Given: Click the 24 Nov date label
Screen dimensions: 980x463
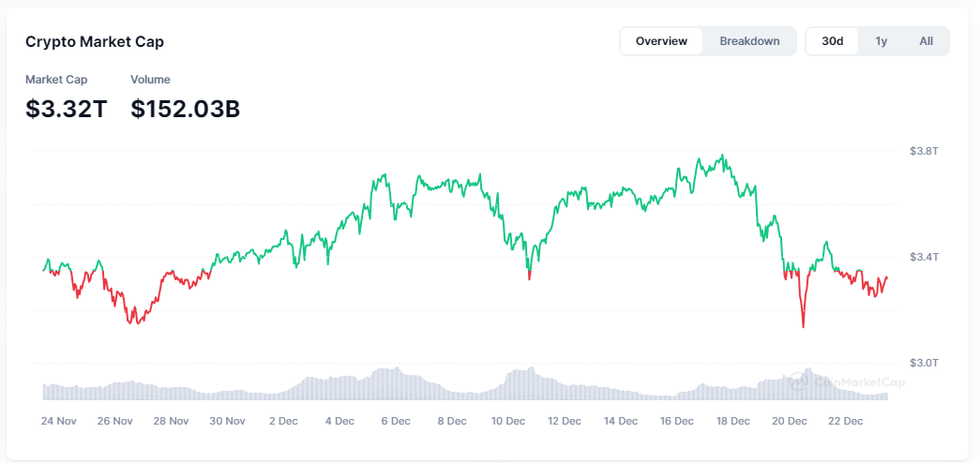Looking at the screenshot, I should (58, 422).
